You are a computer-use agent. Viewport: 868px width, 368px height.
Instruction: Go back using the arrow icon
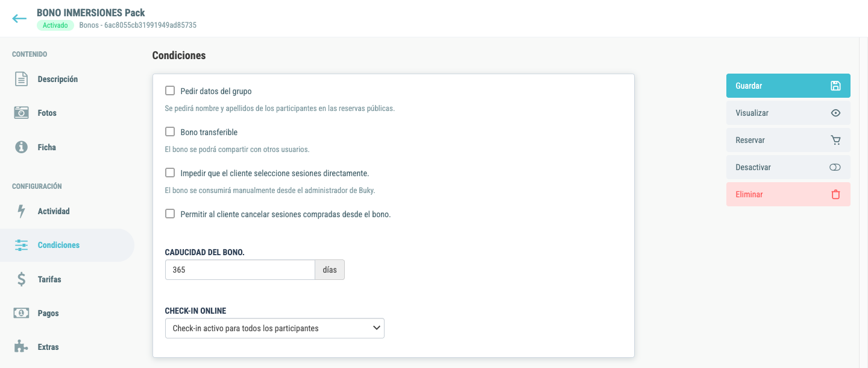point(19,19)
